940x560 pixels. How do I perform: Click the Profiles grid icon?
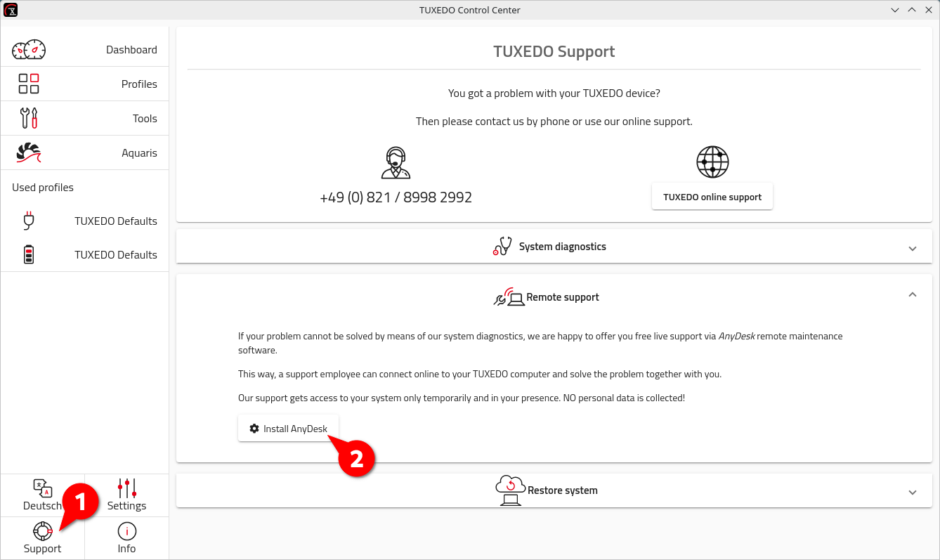point(29,84)
